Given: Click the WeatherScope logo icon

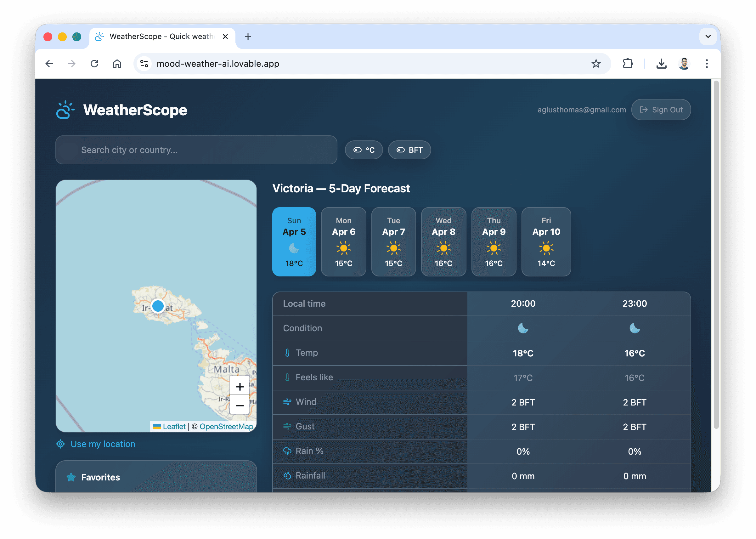Looking at the screenshot, I should tap(65, 110).
